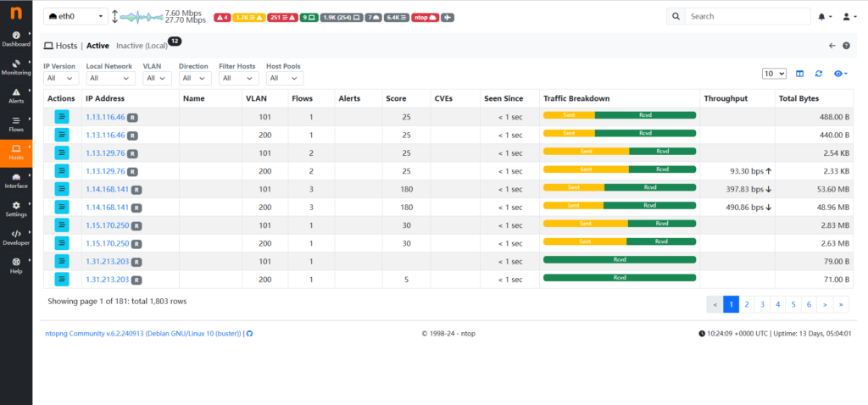The image size is (868, 405).
Task: Click the traffic breakdown bar of 1.31.213.203
Action: (x=619, y=260)
